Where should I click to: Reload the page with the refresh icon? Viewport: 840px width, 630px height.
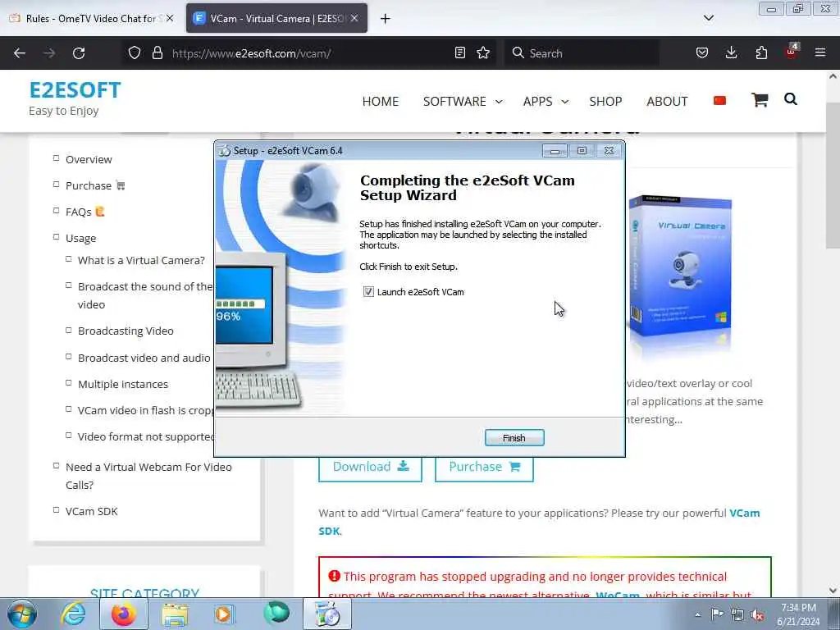pyautogui.click(x=79, y=53)
